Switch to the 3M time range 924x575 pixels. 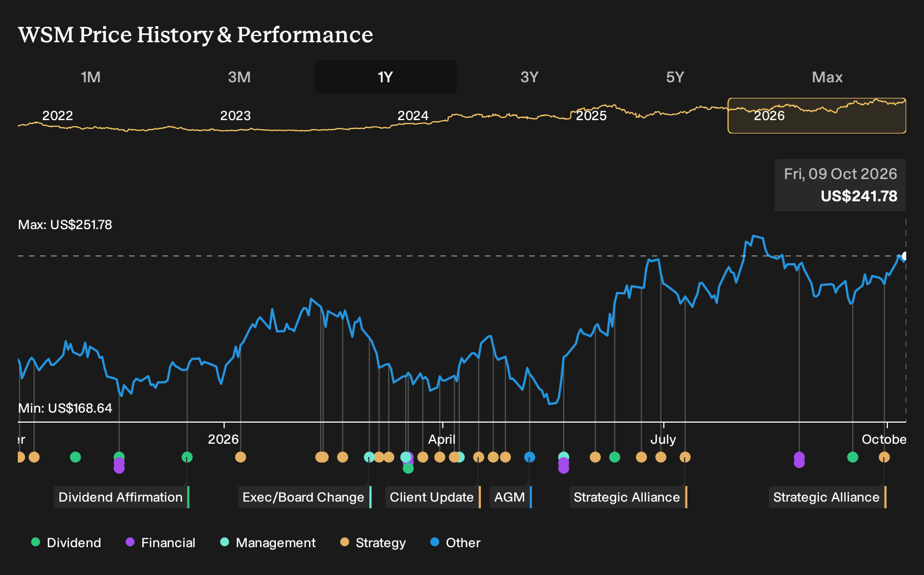click(239, 77)
